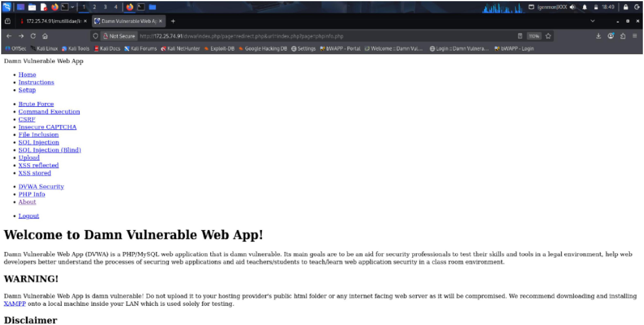Open the SQL Injection (Blind) link
The width and height of the screenshot is (644, 325).
(50, 150)
